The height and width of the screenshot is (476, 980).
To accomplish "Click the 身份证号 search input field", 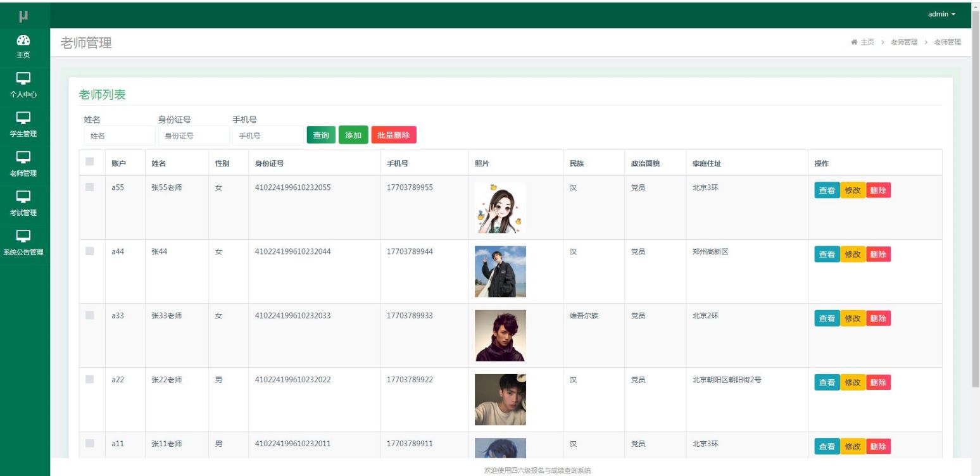I will 194,135.
